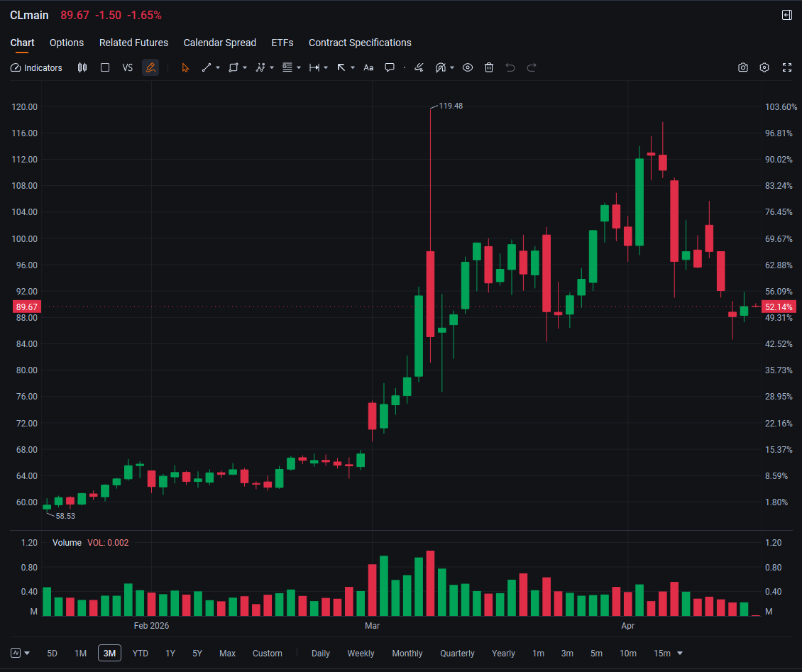
Task: Change the candlestick chart type
Action: point(82,67)
